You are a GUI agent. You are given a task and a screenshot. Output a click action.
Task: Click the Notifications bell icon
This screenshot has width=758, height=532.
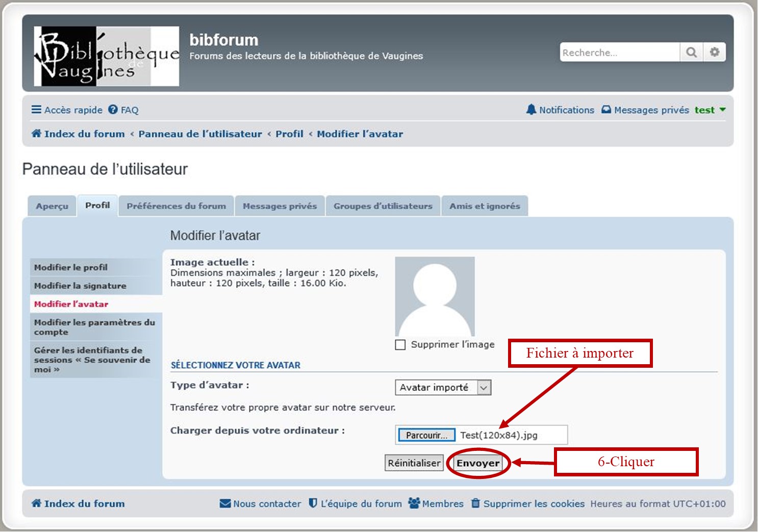coord(531,110)
